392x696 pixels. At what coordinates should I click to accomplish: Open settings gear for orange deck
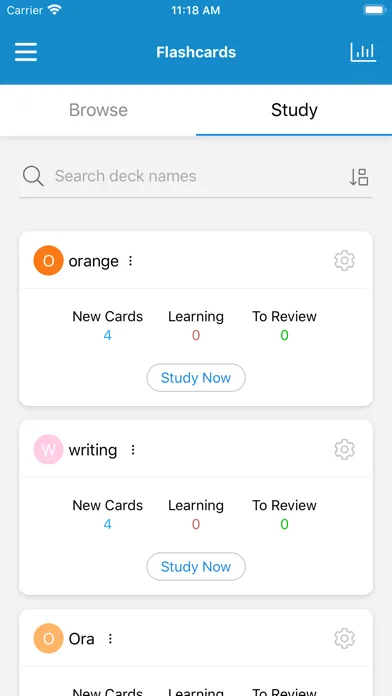344,261
